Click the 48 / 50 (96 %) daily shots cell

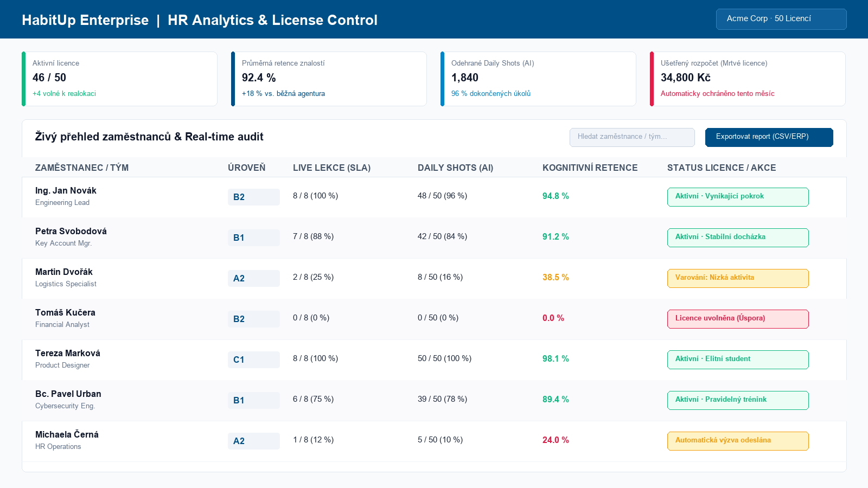[442, 196]
